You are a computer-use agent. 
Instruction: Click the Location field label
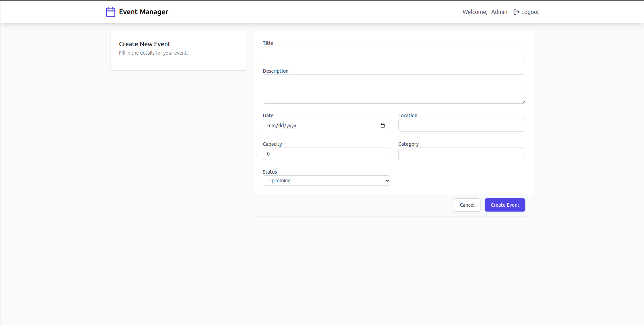click(408, 116)
